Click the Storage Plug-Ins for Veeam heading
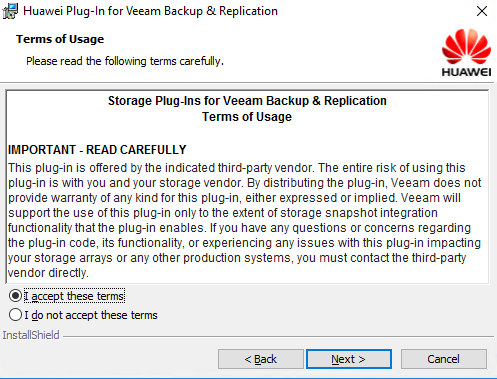497x379 pixels. pos(247,101)
